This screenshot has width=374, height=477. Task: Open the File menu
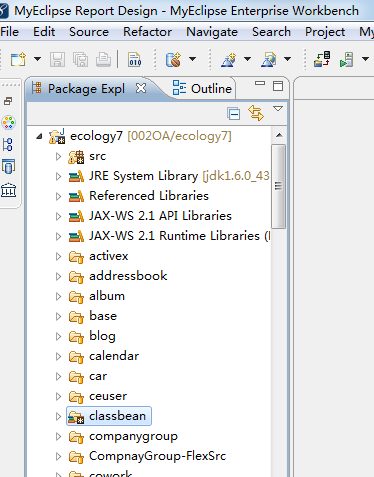[9, 32]
